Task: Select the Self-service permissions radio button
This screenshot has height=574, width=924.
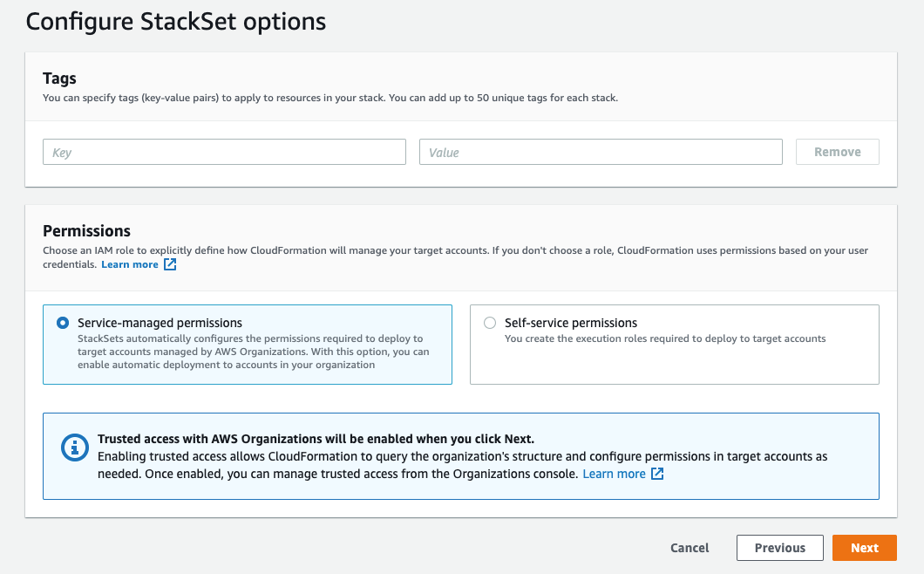Action: [x=489, y=322]
